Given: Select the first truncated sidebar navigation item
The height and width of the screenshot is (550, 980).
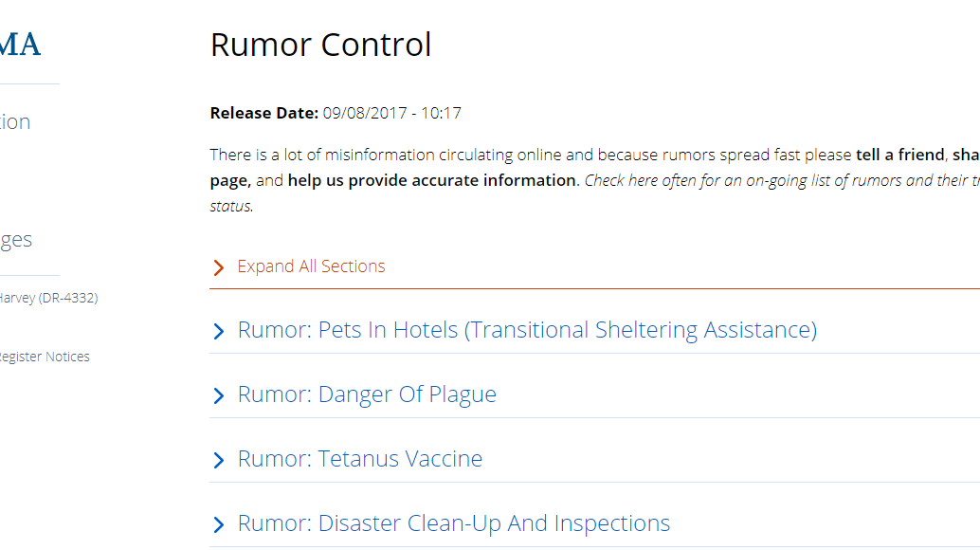Looking at the screenshot, I should click(x=15, y=121).
